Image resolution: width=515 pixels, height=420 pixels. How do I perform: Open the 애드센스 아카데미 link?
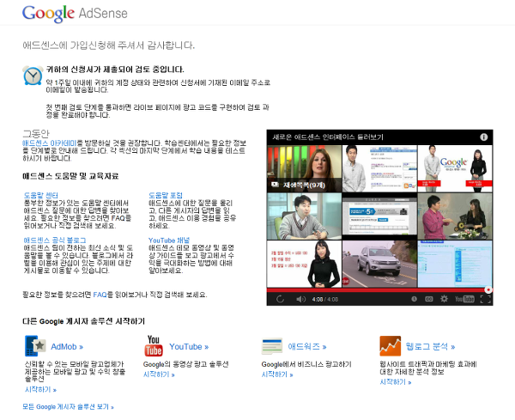(49, 143)
